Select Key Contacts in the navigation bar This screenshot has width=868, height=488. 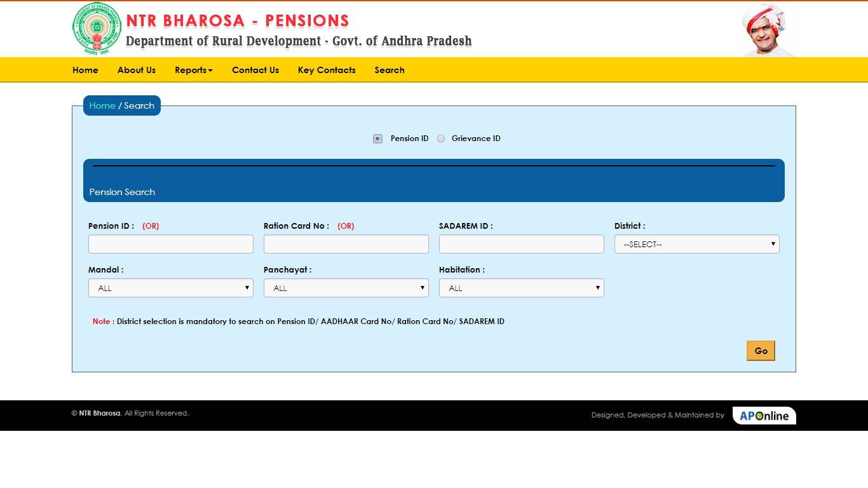[327, 70]
